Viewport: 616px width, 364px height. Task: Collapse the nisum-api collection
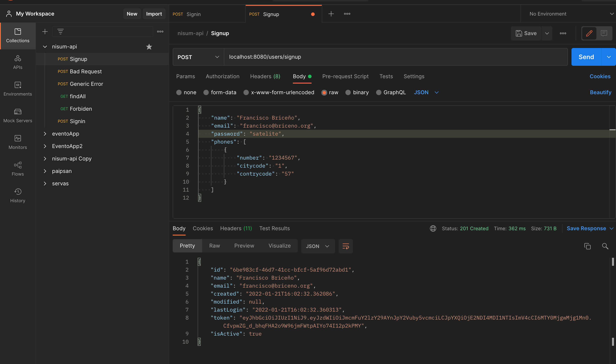pyautogui.click(x=45, y=47)
